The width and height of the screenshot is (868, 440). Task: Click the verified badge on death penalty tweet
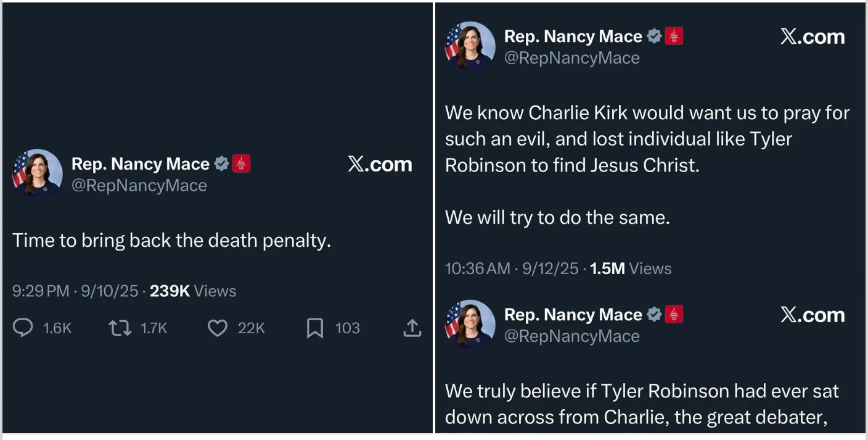221,164
